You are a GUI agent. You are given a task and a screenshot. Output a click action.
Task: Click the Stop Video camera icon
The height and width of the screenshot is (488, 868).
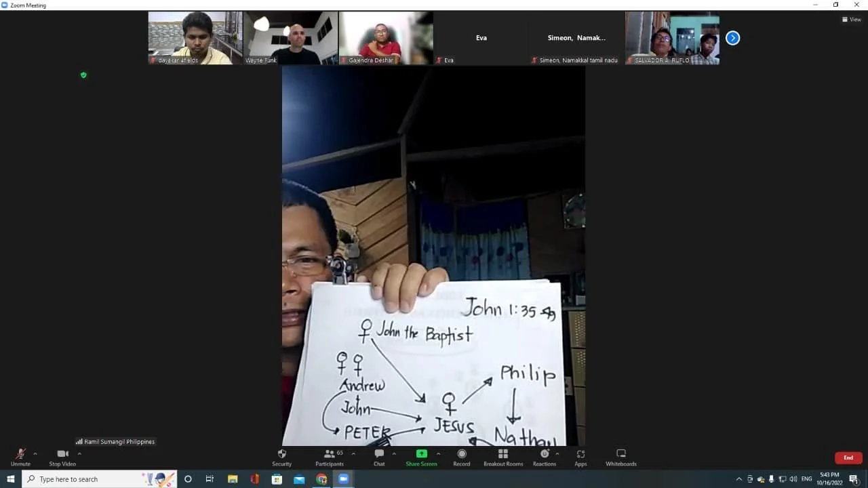62,453
